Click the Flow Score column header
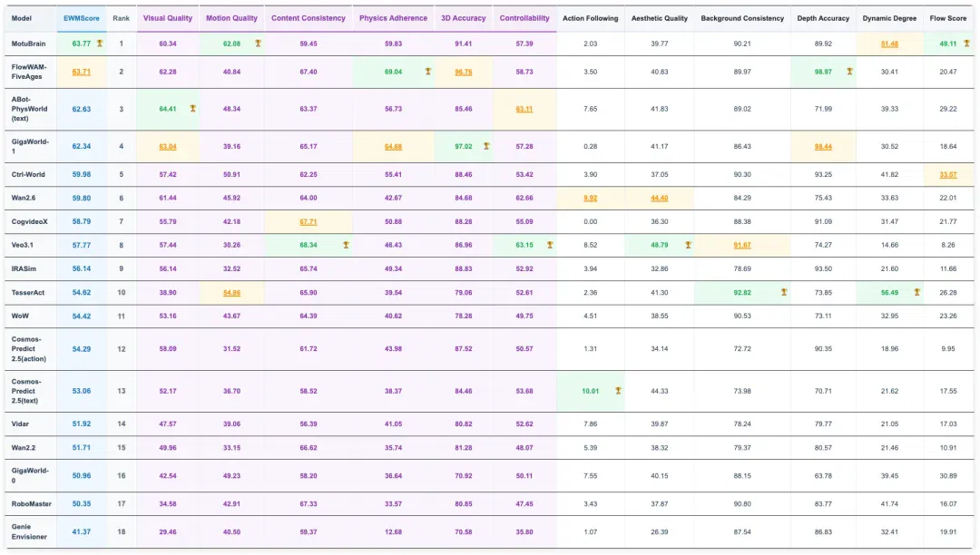Screen dimensions: 980x555 click(948, 18)
